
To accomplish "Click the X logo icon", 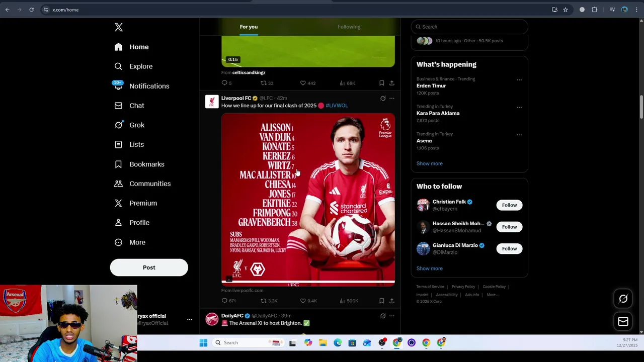I will [x=119, y=27].
